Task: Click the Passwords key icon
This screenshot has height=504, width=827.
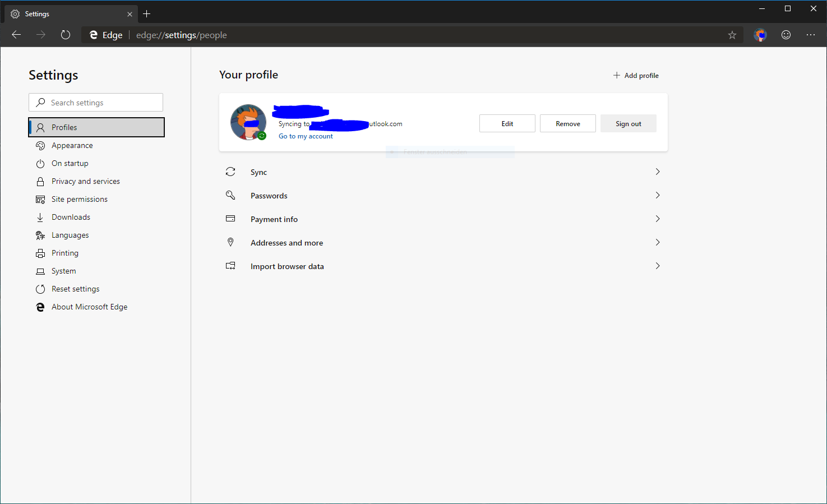Action: pos(230,196)
